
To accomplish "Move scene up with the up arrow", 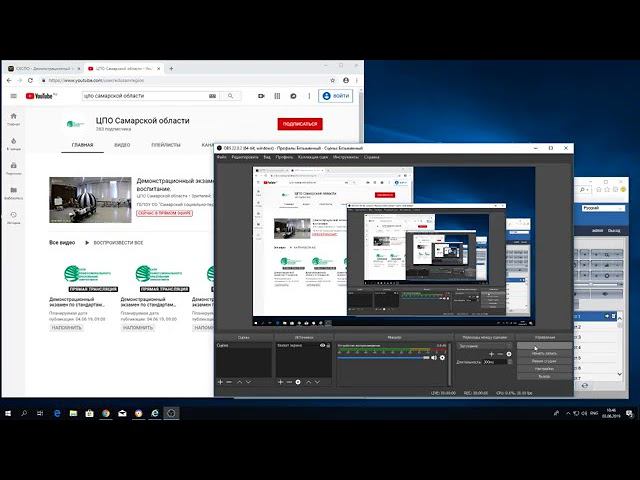I will point(240,382).
